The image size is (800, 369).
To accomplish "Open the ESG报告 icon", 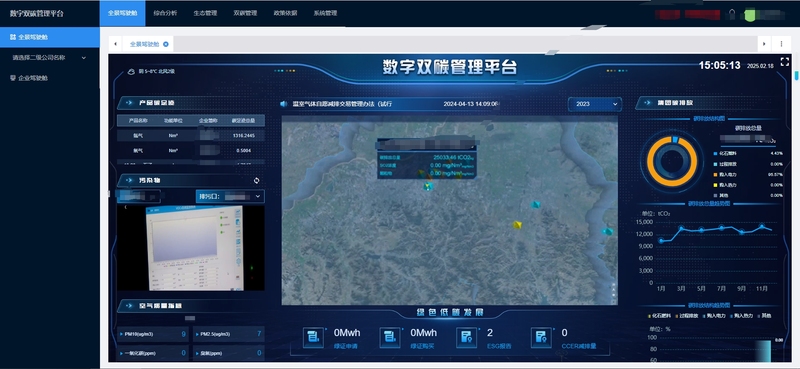I will tap(466, 338).
